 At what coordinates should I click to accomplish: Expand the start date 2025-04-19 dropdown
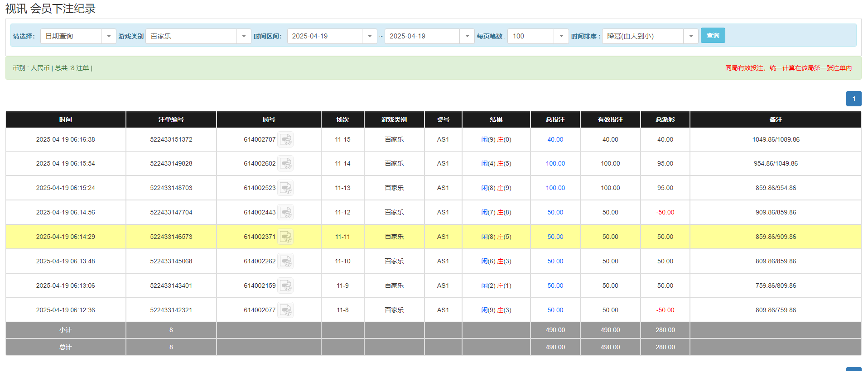(x=370, y=36)
